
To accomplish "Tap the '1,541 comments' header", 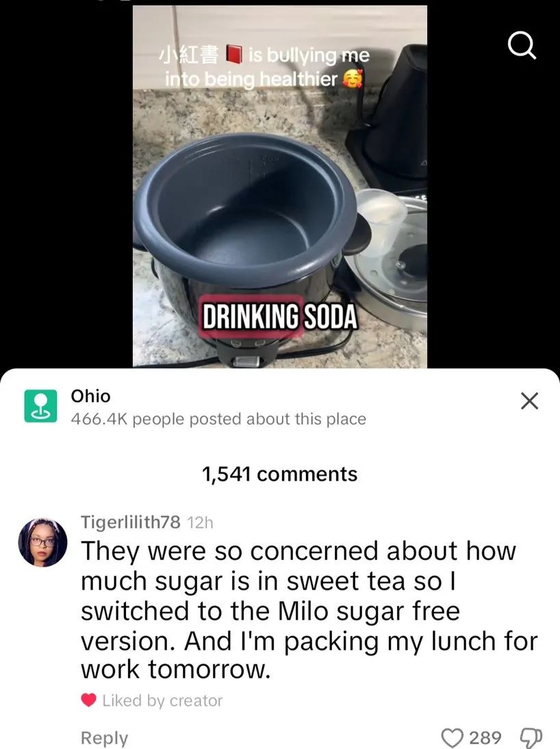I will (279, 474).
